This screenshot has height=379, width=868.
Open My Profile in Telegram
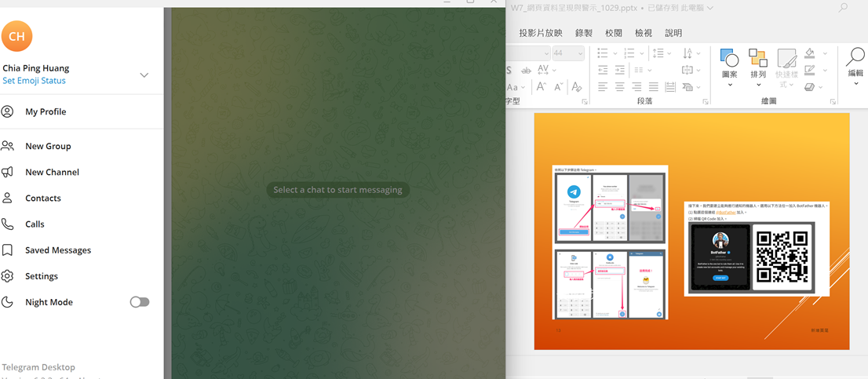(46, 111)
